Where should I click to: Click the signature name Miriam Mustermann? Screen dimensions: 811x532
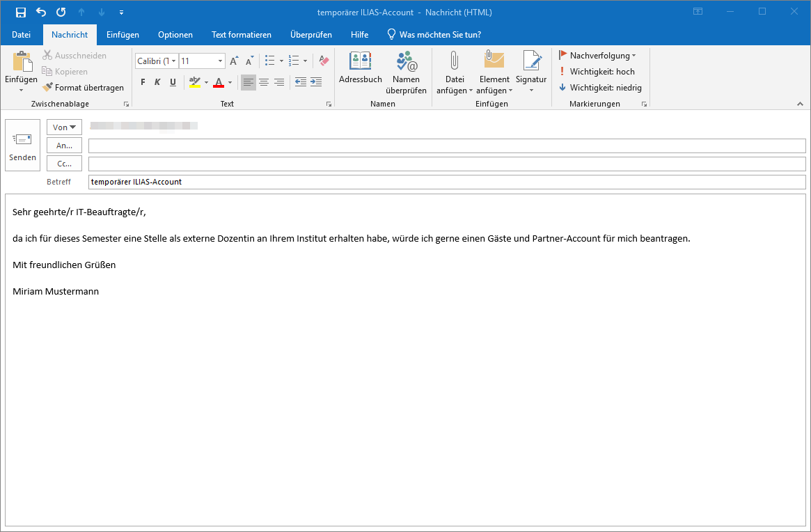tap(56, 291)
